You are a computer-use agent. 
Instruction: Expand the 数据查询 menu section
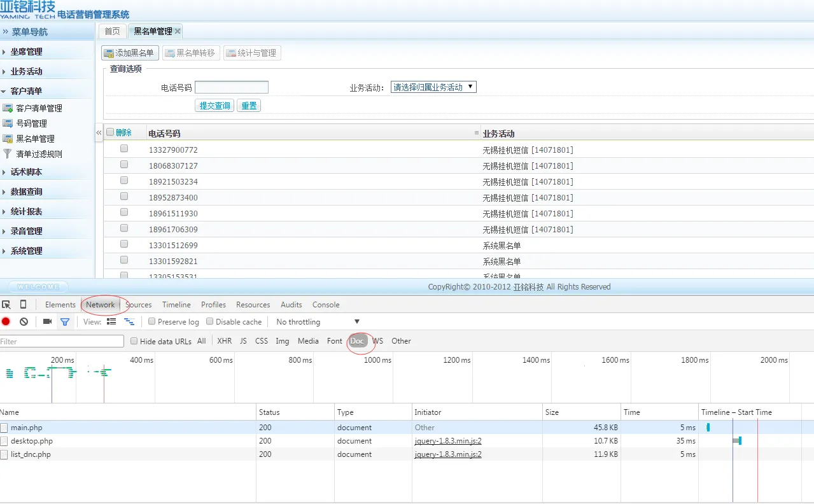[x=27, y=192]
